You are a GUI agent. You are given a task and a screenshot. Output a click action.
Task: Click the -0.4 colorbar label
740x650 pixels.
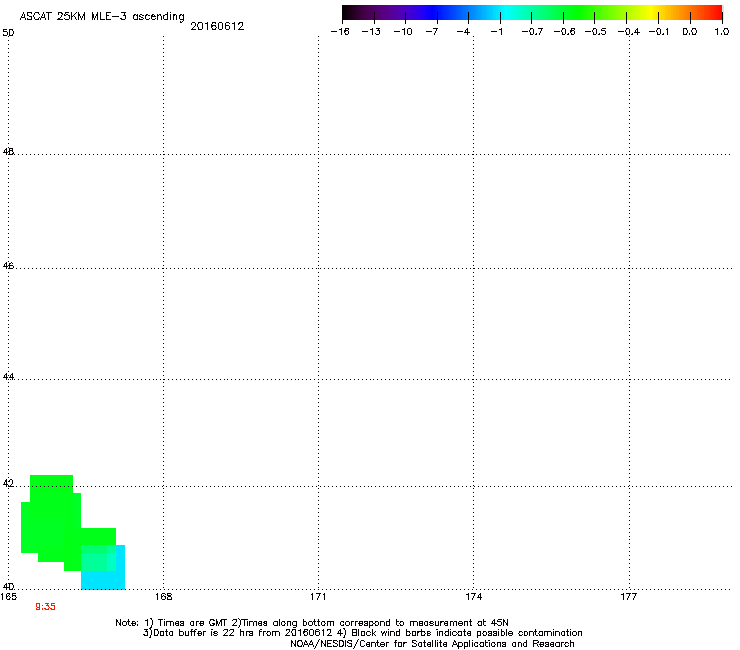pos(629,32)
